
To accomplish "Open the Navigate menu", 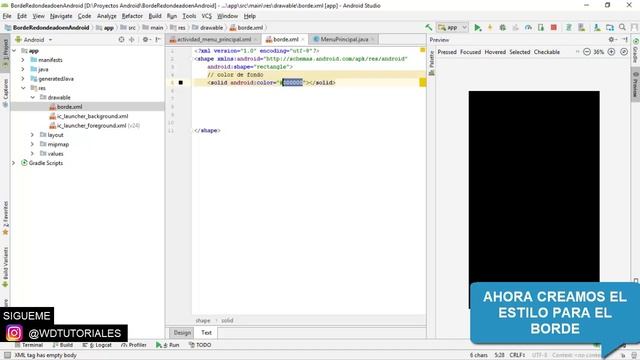I will click(61, 16).
